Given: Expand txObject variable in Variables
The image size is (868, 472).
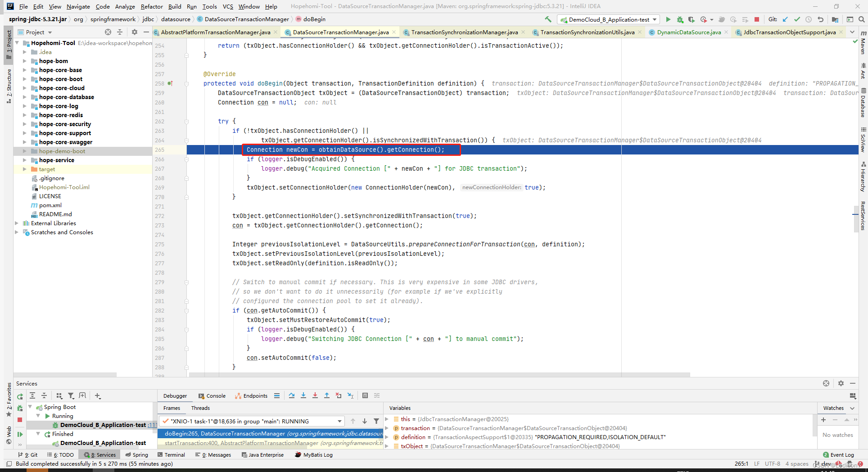Looking at the screenshot, I should (387, 446).
